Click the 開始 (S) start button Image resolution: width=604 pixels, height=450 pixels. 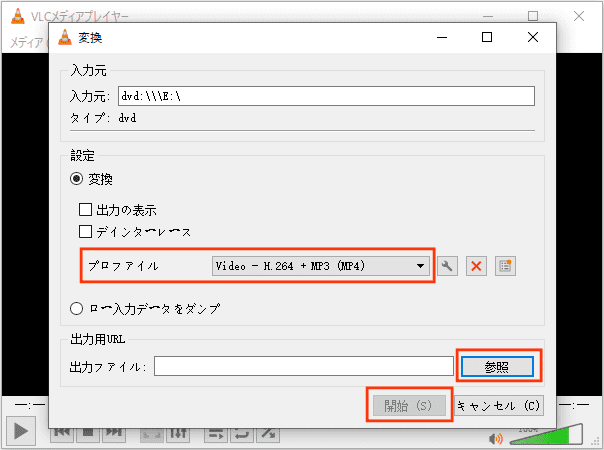click(x=409, y=405)
